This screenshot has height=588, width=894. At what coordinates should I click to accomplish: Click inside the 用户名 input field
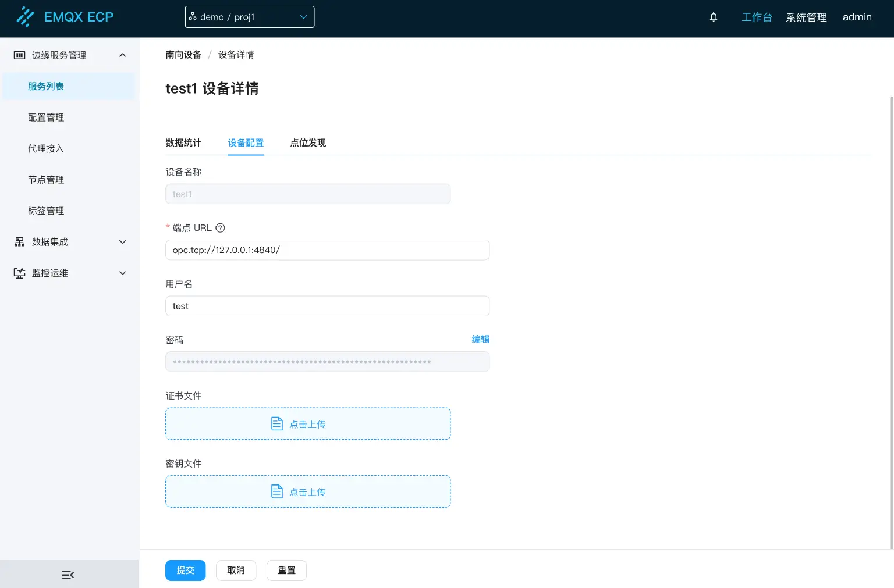(327, 306)
